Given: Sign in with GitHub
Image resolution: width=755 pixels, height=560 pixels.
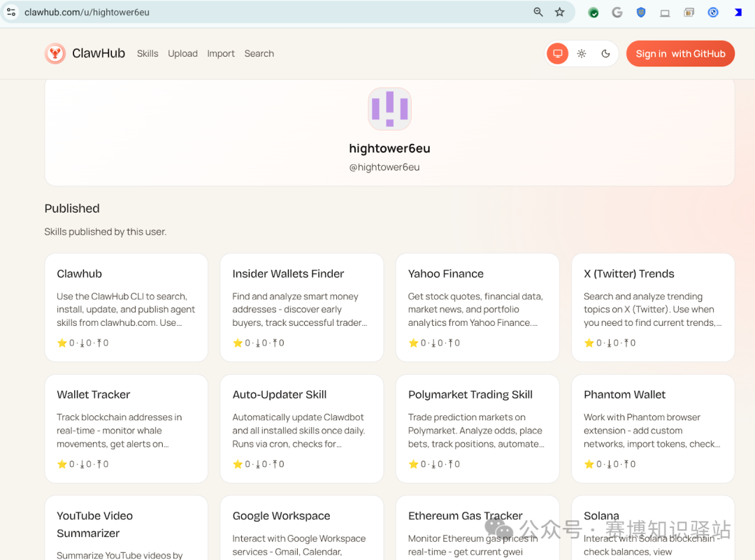Looking at the screenshot, I should coord(680,53).
